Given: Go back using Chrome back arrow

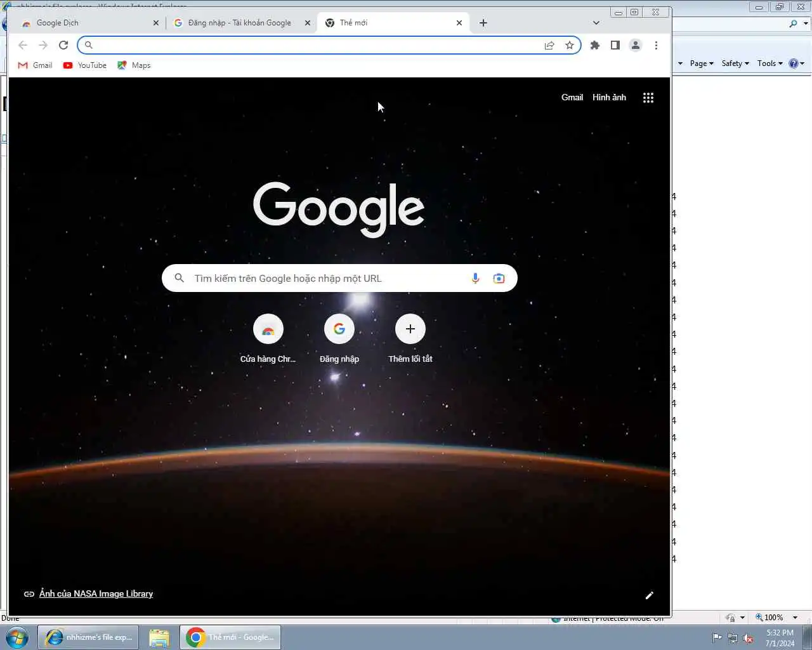Looking at the screenshot, I should (23, 45).
